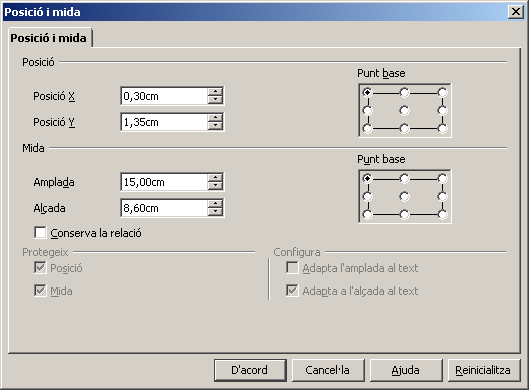Screen dimensions: 529x390
Task: Increase Amplada using the up spinner arrow
Action: coord(215,178)
